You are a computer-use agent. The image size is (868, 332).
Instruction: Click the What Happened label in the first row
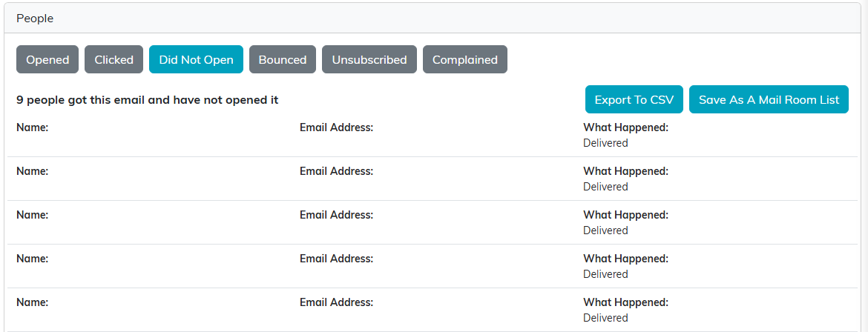[626, 127]
